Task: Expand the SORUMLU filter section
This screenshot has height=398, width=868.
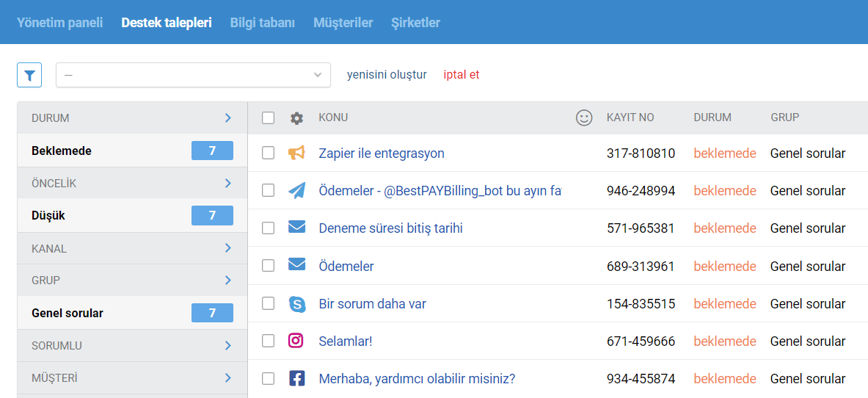Action: pyautogui.click(x=132, y=345)
